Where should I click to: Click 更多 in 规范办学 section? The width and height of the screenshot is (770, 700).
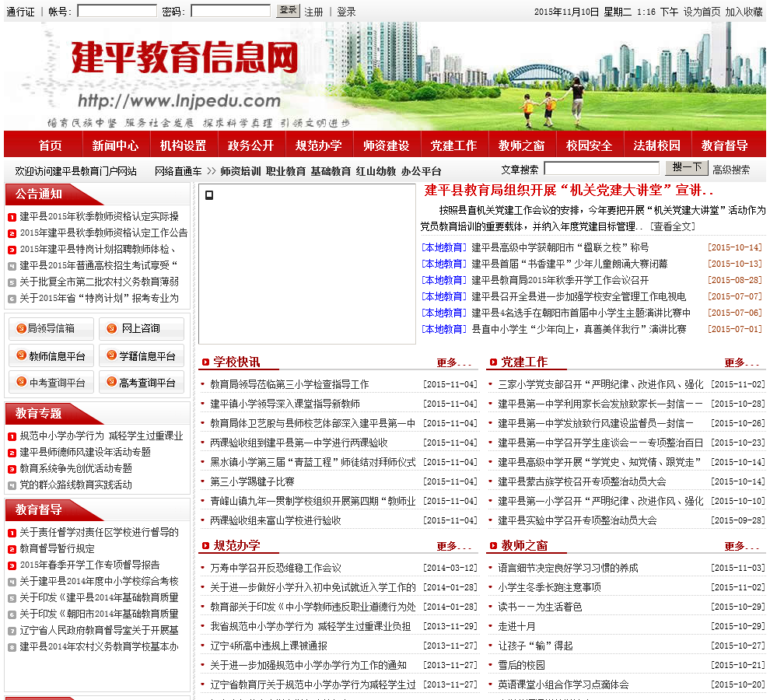pos(453,546)
